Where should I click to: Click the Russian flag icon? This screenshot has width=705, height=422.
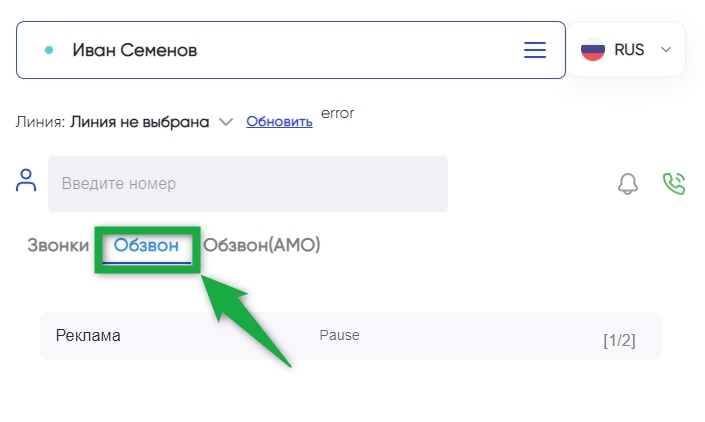point(593,49)
